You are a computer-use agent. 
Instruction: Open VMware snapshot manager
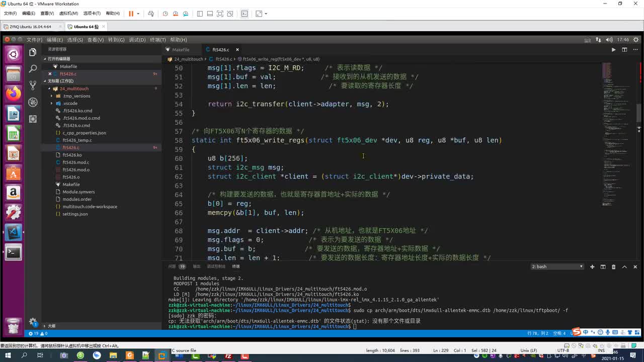pyautogui.click(x=185, y=14)
